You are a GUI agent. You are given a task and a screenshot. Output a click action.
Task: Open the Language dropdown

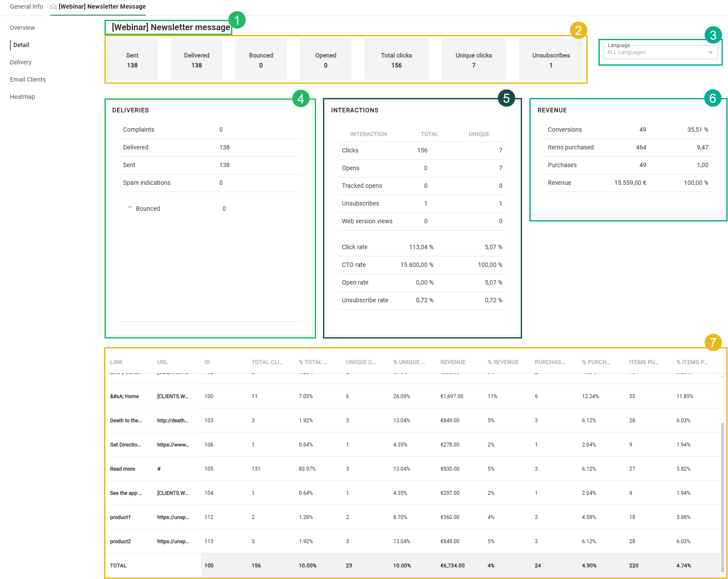click(660, 52)
